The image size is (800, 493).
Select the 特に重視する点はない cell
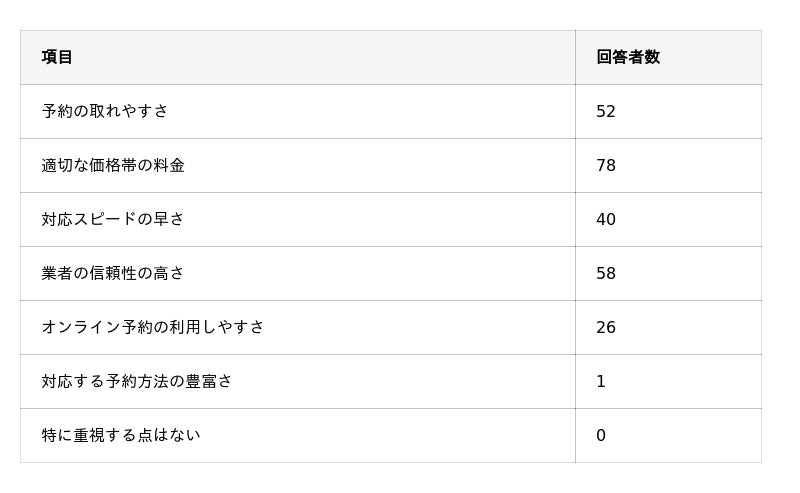point(121,435)
